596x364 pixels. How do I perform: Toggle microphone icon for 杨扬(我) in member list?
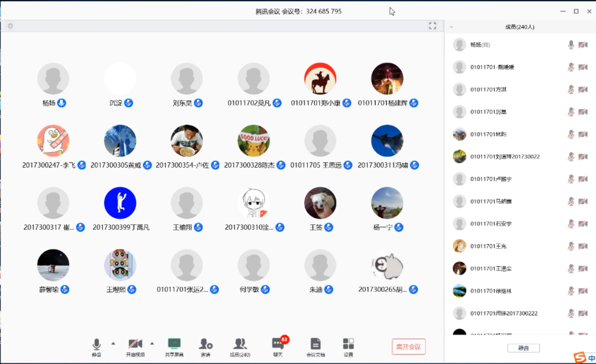pyautogui.click(x=571, y=45)
